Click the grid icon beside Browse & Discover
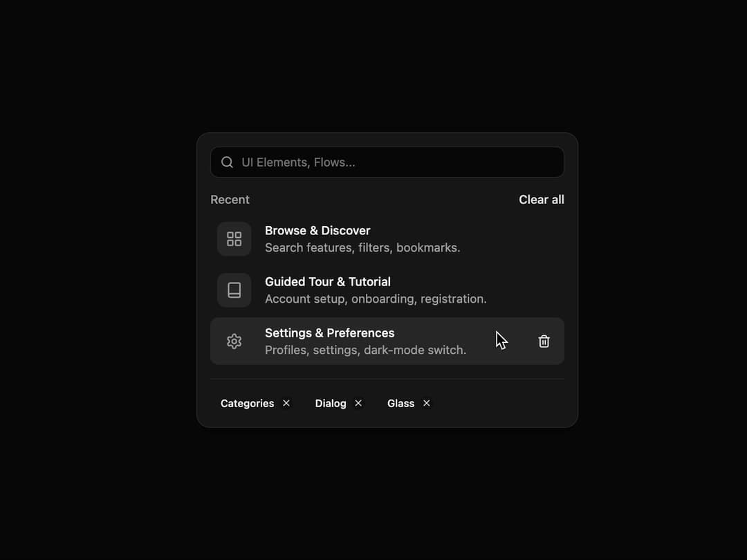 click(234, 239)
